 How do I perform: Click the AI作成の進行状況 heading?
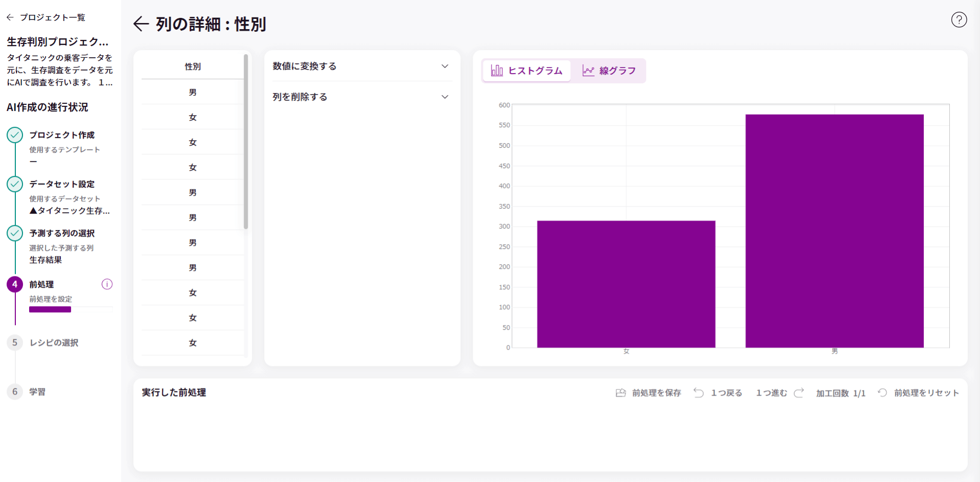click(48, 107)
